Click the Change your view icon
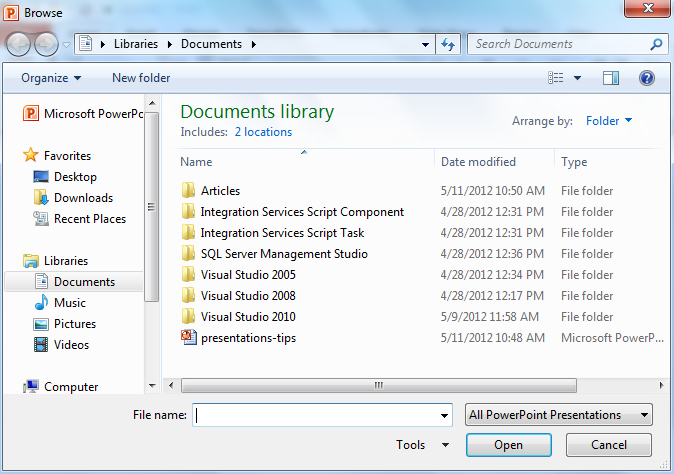 555,78
